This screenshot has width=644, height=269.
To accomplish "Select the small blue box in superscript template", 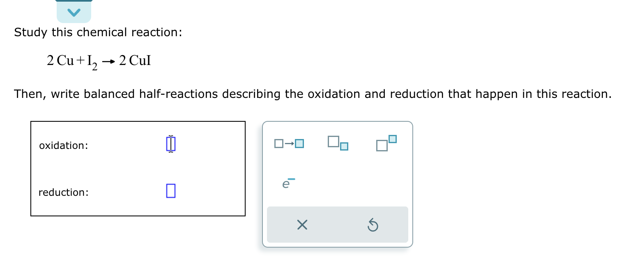I will pyautogui.click(x=393, y=139).
